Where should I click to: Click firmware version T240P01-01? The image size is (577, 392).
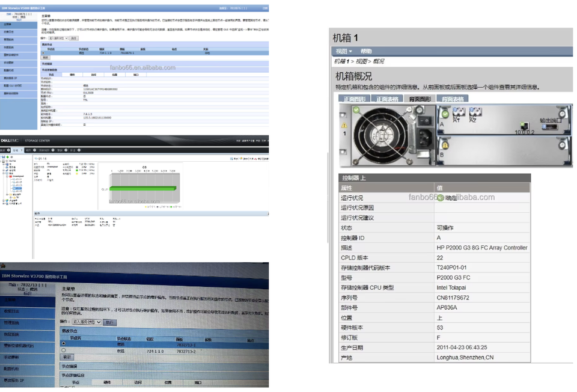tap(451, 268)
